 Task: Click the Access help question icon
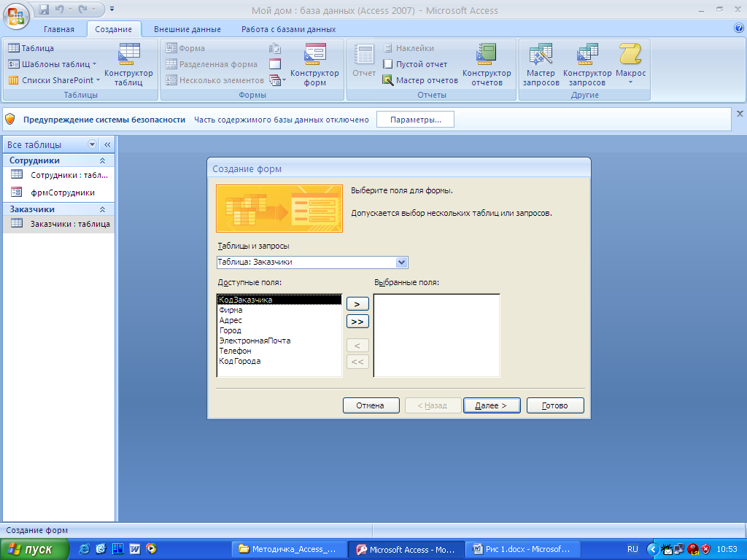(x=738, y=28)
